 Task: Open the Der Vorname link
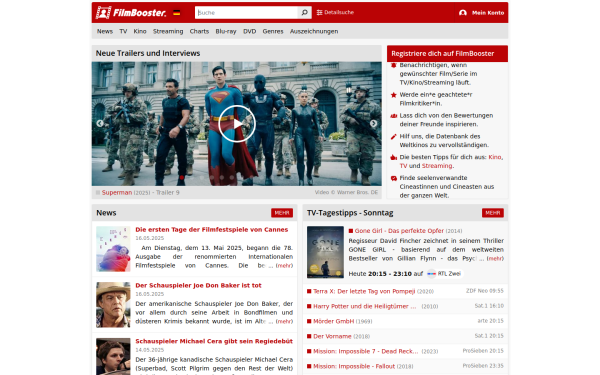(x=332, y=336)
